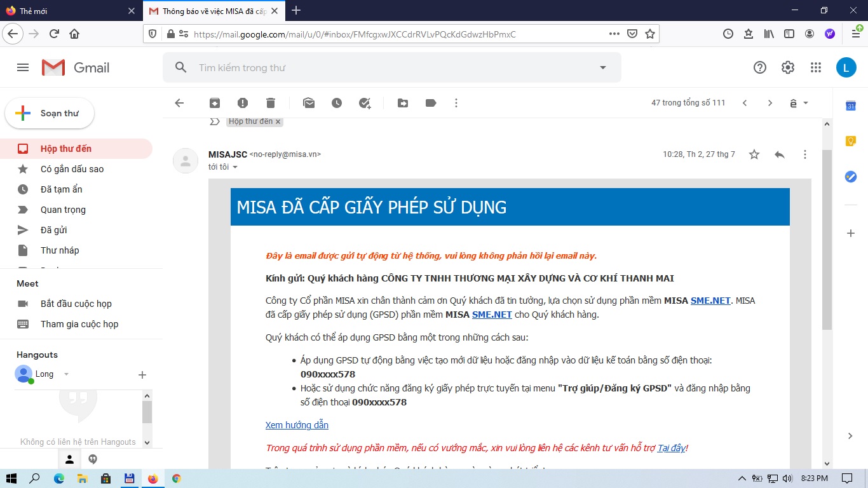
Task: Delete this email with the trash icon
Action: tap(271, 103)
